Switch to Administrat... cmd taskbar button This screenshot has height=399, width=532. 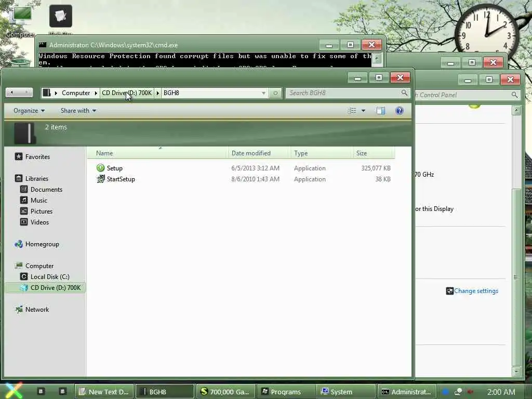pyautogui.click(x=406, y=392)
